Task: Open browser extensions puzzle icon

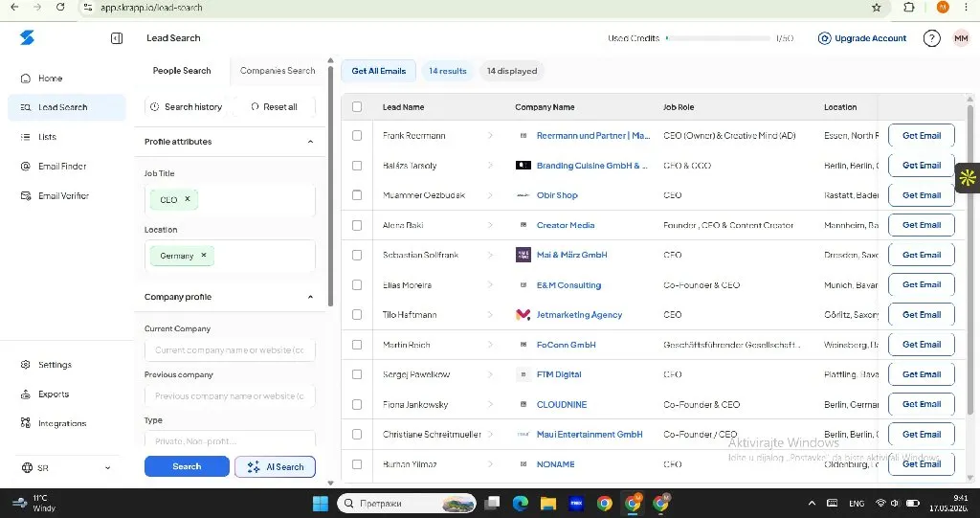Action: pyautogui.click(x=909, y=8)
